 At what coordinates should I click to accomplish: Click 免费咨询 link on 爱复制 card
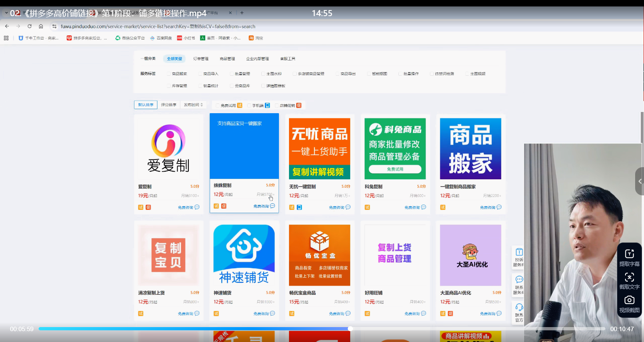click(186, 207)
